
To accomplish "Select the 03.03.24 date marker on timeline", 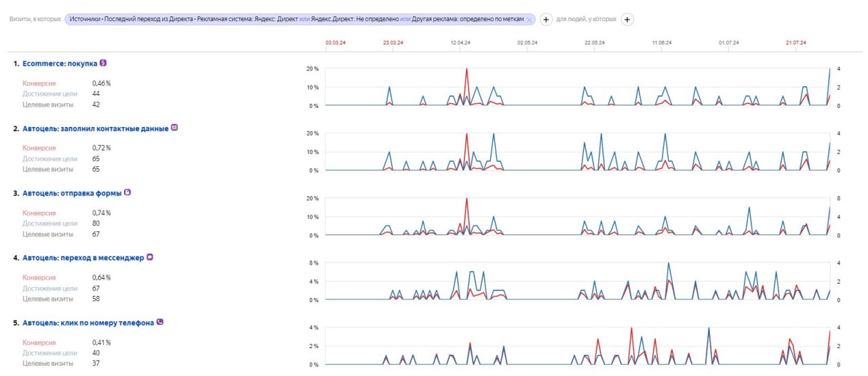I will (336, 43).
